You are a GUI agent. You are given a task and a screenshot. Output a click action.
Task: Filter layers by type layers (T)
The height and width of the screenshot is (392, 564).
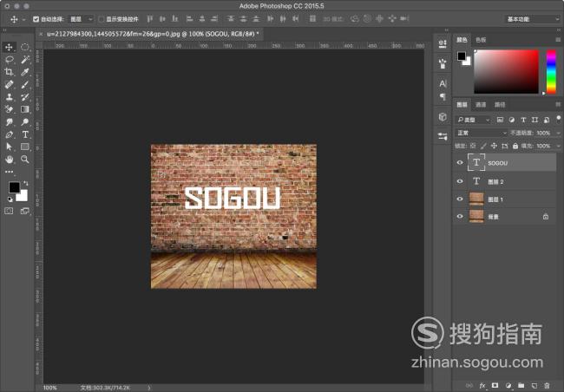(523, 120)
